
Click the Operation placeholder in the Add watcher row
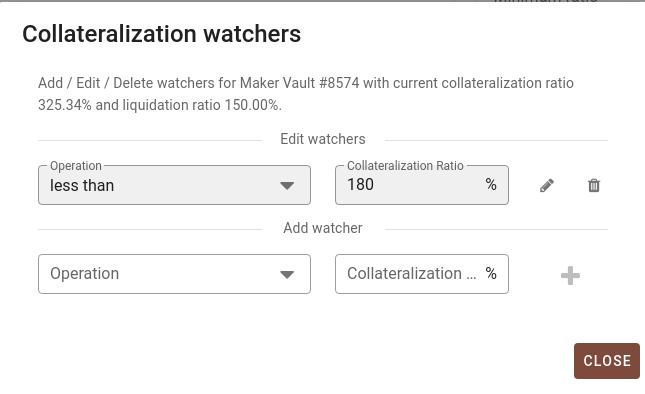tap(84, 273)
